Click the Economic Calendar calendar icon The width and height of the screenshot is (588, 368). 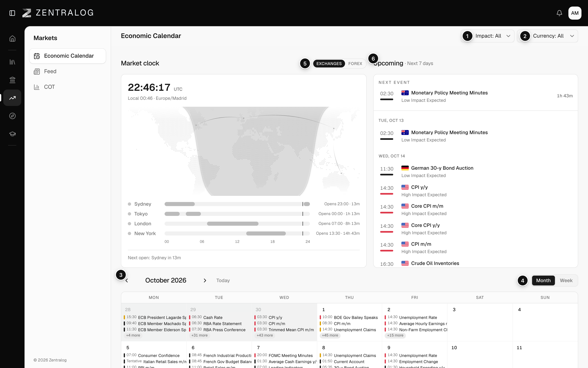[x=37, y=56]
